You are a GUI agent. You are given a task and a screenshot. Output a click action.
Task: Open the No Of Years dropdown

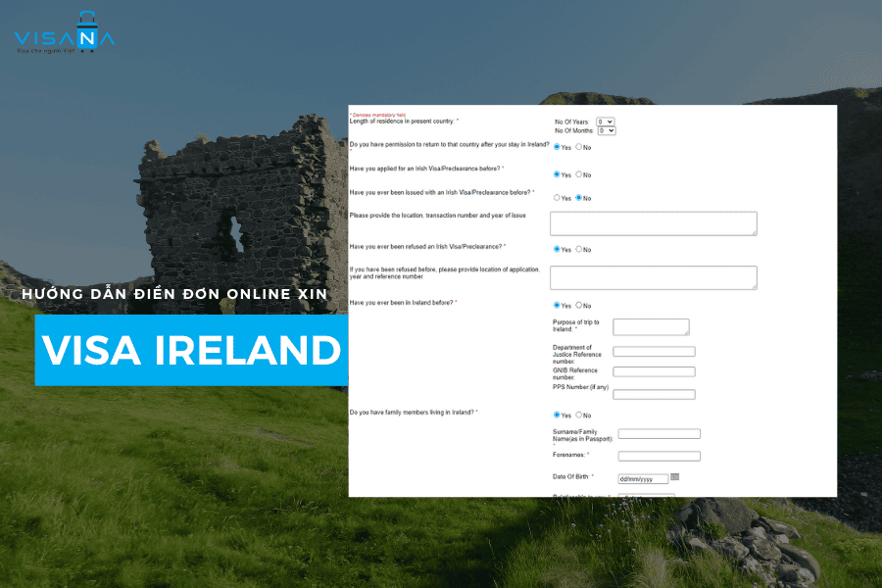(x=606, y=122)
